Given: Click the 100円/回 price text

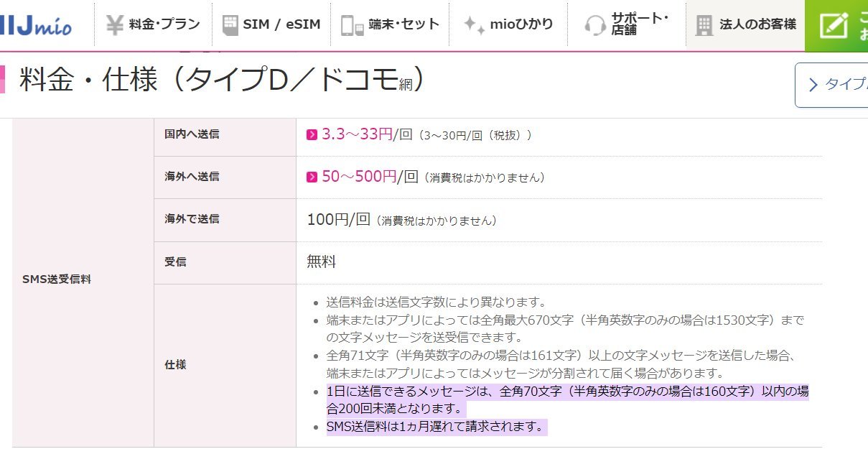Looking at the screenshot, I should click(x=338, y=220).
